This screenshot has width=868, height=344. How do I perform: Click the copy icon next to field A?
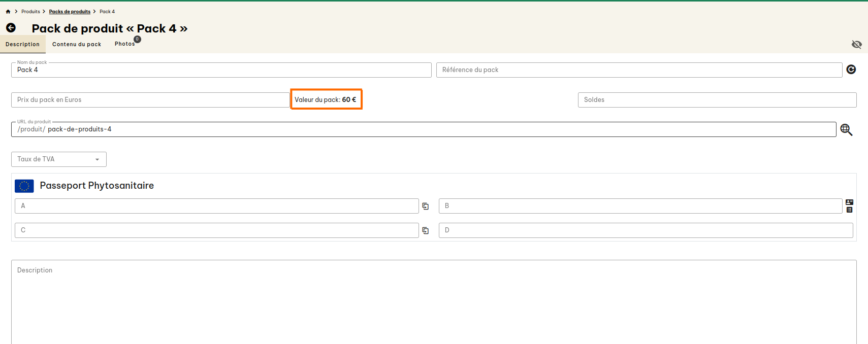[x=426, y=207]
